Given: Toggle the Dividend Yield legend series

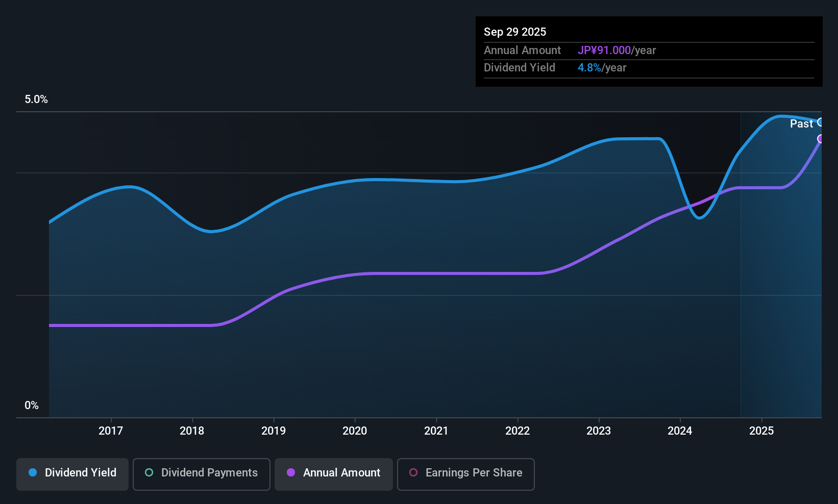Looking at the screenshot, I should tap(72, 473).
